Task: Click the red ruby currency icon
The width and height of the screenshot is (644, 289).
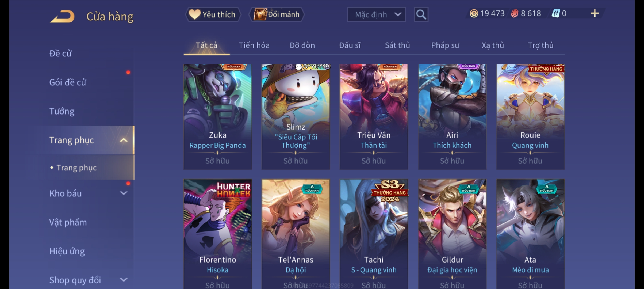Action: tap(515, 13)
